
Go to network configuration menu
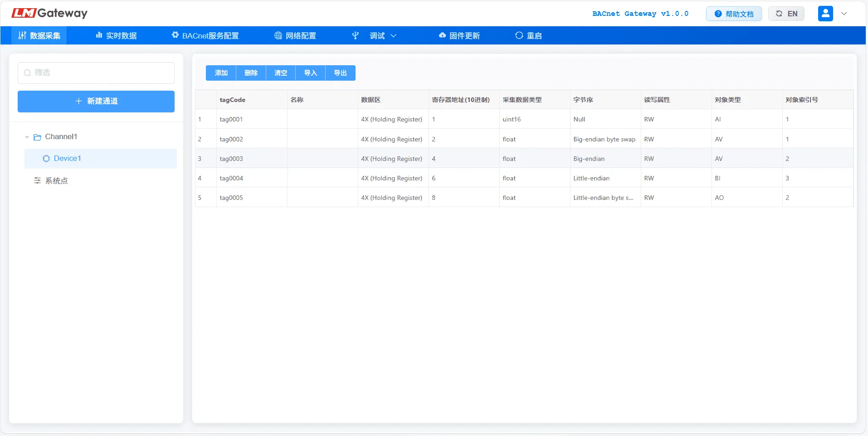point(295,36)
